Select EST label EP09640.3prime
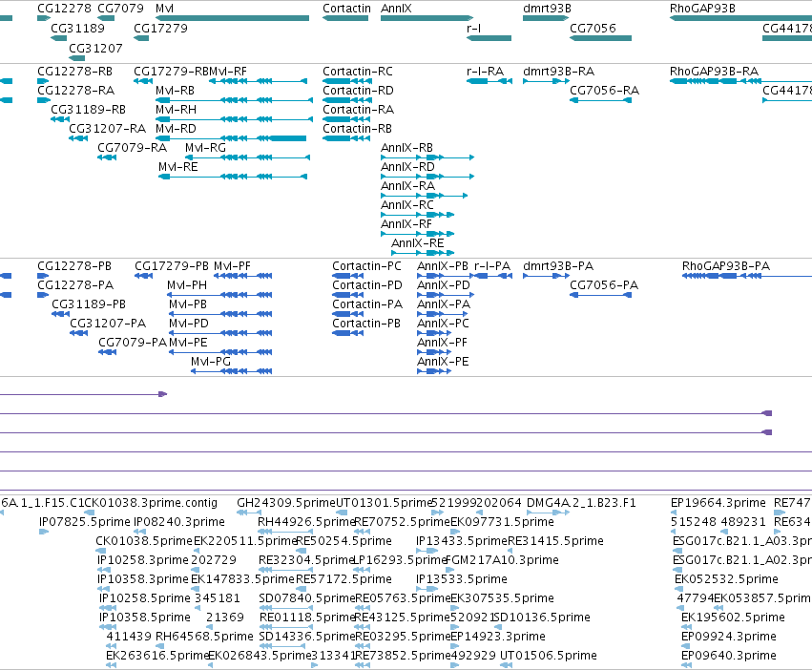 (x=729, y=656)
